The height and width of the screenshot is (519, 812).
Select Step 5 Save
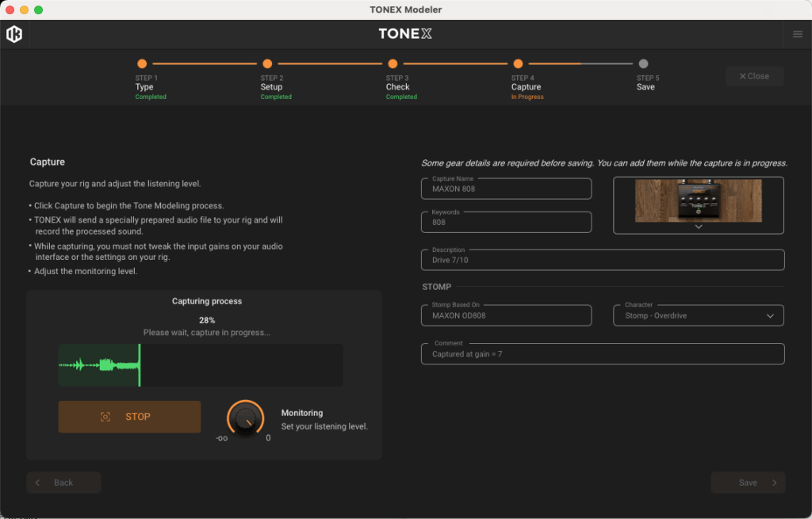[647, 82]
